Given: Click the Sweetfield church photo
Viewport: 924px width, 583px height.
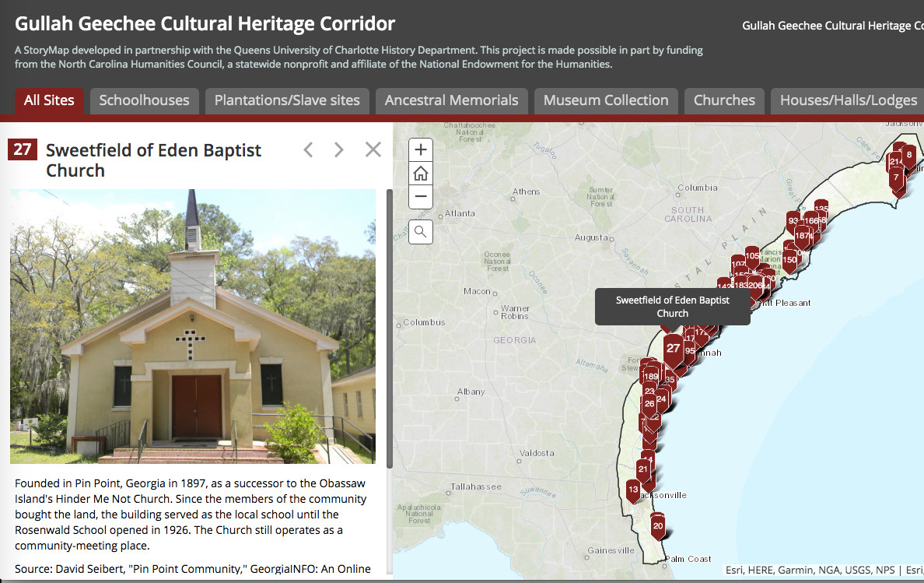Looking at the screenshot, I should click(x=193, y=326).
